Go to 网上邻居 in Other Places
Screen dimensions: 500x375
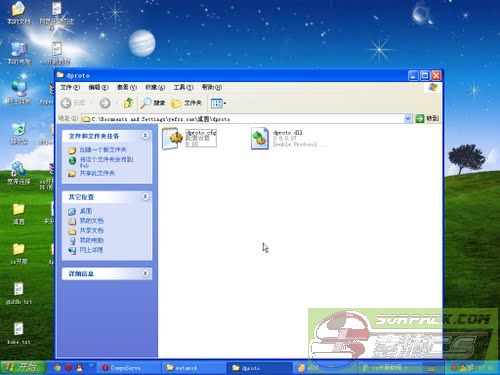91,250
